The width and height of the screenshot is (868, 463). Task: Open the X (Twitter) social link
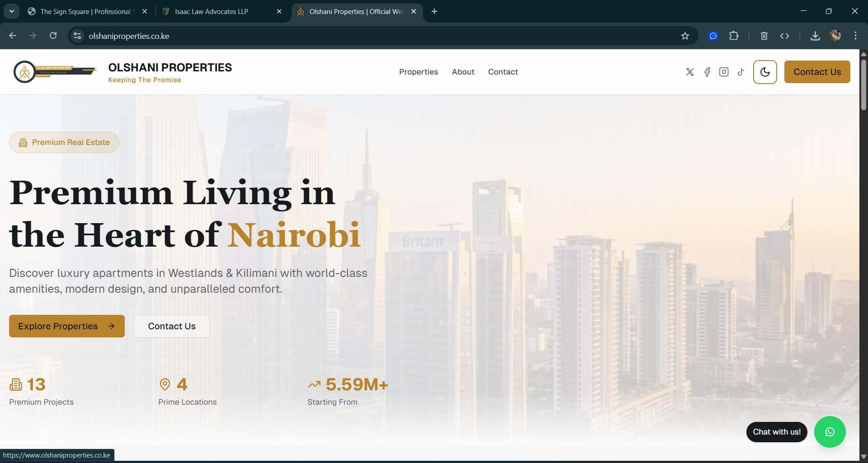[690, 72]
